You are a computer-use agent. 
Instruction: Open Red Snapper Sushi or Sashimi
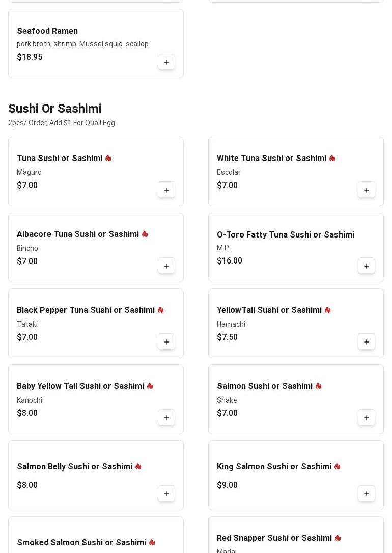[x=274, y=538]
